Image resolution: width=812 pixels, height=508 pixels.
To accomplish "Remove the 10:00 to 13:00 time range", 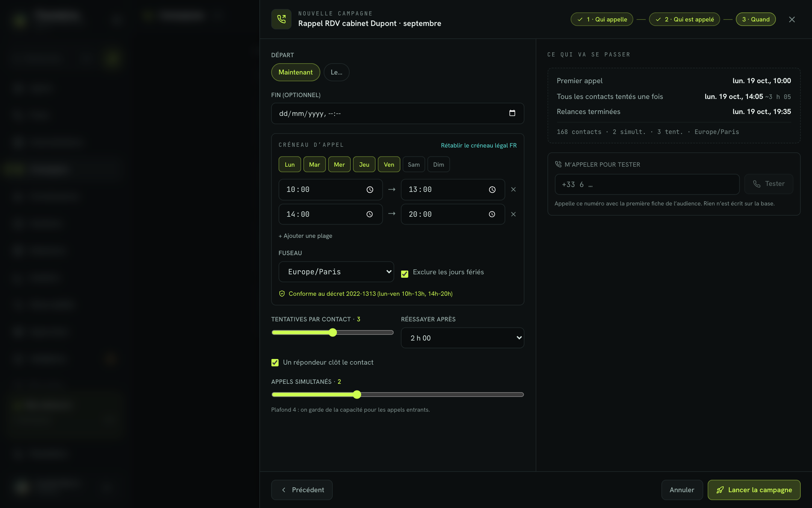I will pos(513,190).
